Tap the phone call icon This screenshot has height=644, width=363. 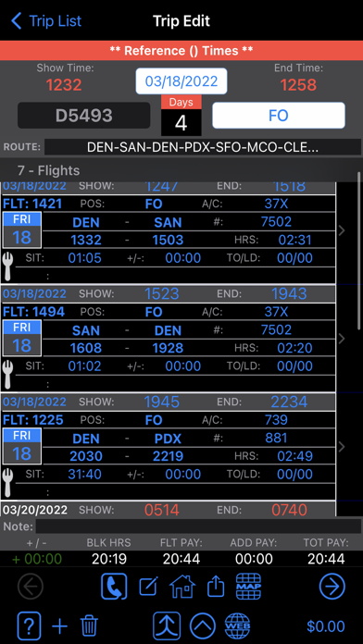(x=114, y=587)
